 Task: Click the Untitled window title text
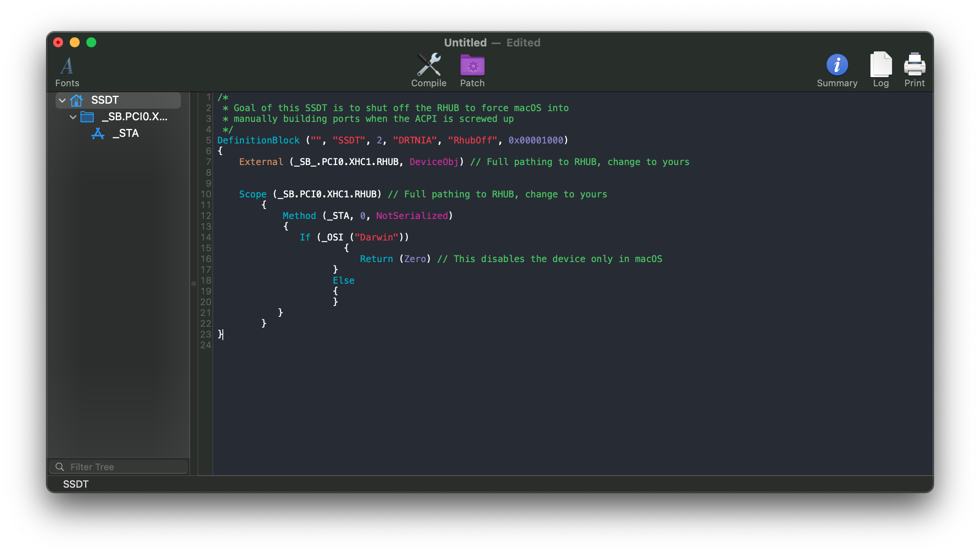pyautogui.click(x=465, y=42)
